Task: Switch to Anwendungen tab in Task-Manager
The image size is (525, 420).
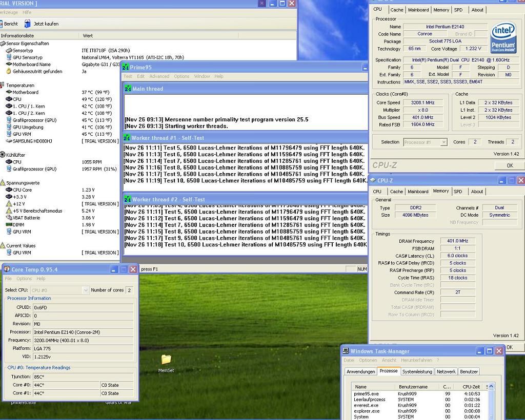Action: click(x=360, y=371)
